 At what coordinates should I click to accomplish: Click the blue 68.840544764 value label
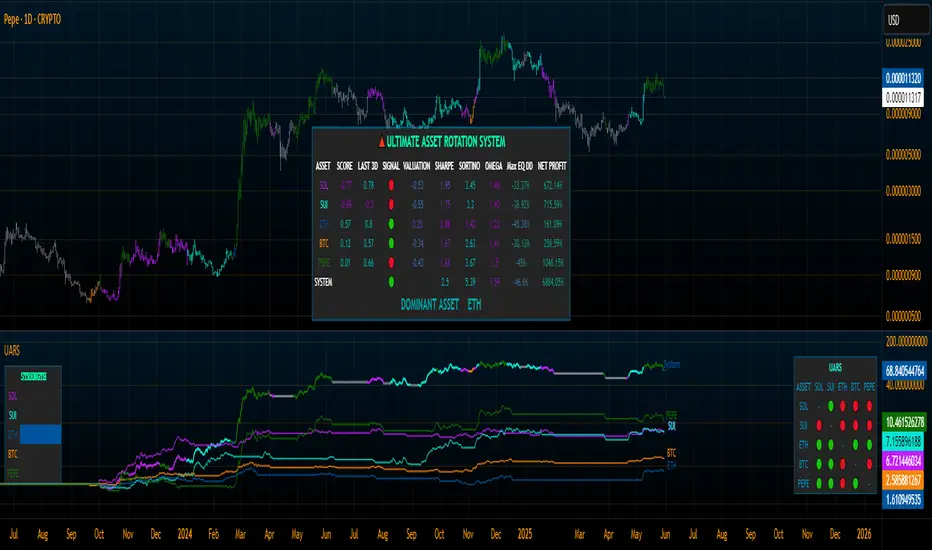(x=904, y=370)
